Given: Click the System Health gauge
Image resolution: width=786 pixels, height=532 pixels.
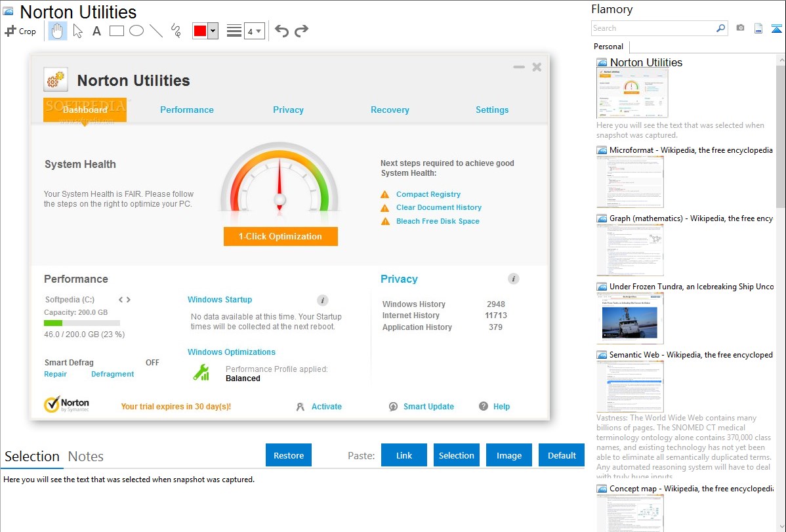Looking at the screenshot, I should pos(279,178).
